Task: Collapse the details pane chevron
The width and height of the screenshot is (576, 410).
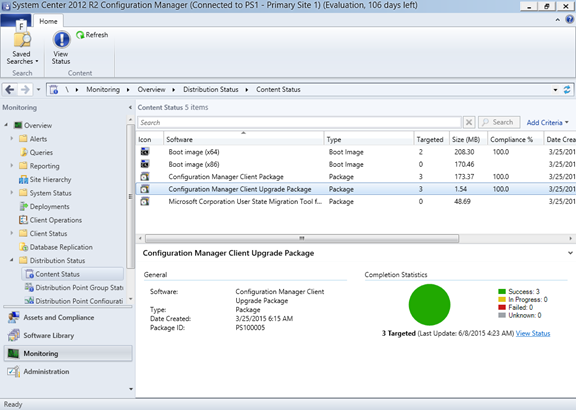Action: pos(570,253)
